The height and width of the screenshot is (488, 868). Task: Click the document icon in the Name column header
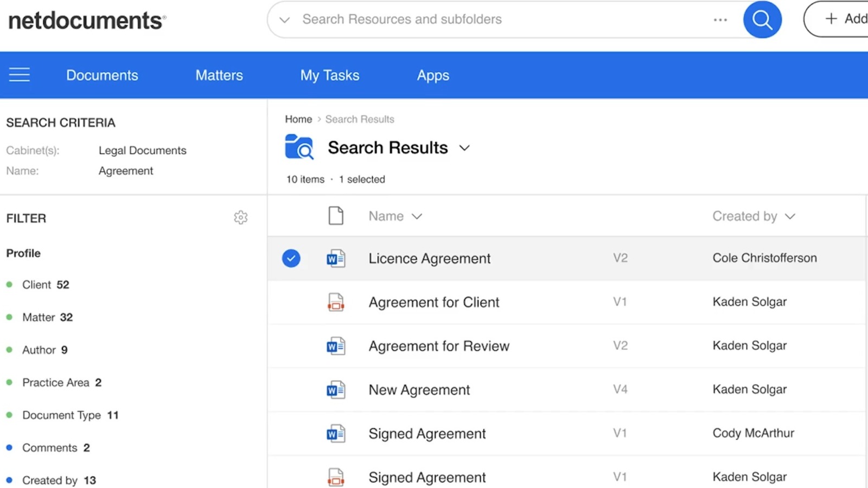point(336,215)
